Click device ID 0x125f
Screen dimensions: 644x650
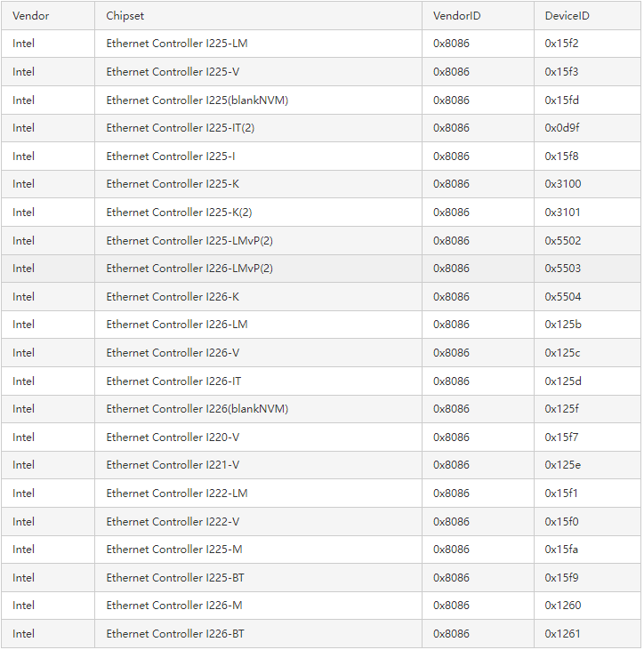pos(561,409)
